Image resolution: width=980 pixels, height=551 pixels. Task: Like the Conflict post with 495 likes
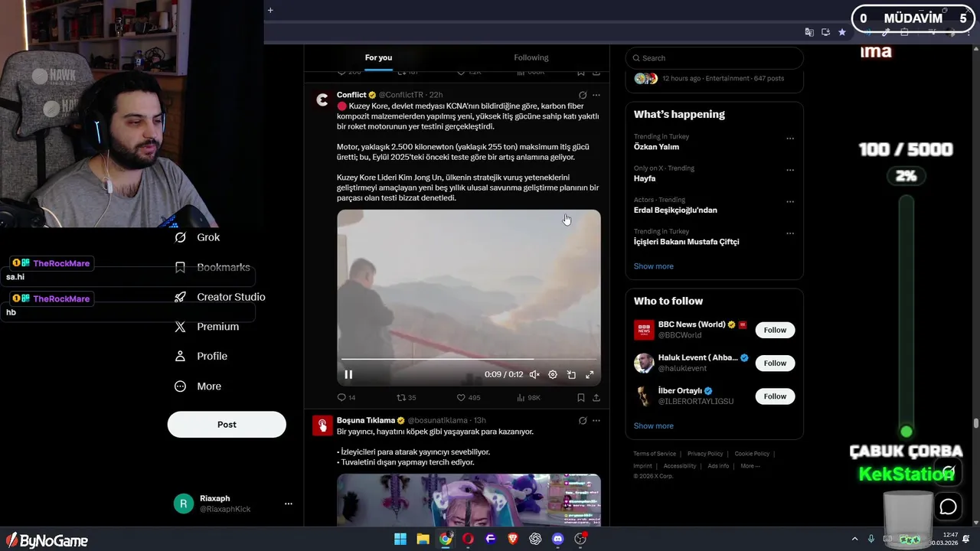point(469,397)
